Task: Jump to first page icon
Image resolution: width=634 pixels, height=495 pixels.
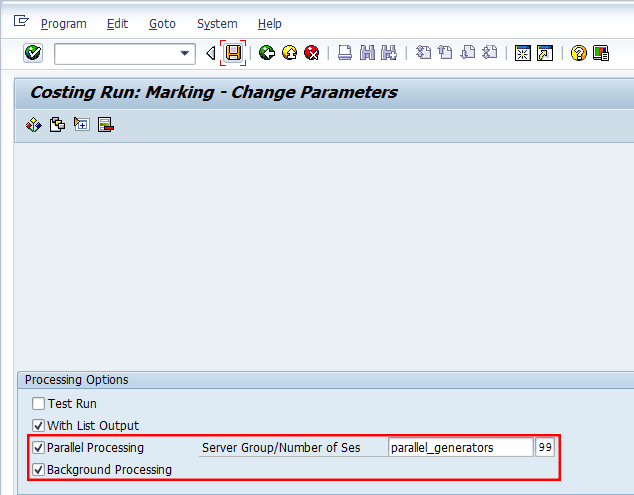Action: pos(423,53)
